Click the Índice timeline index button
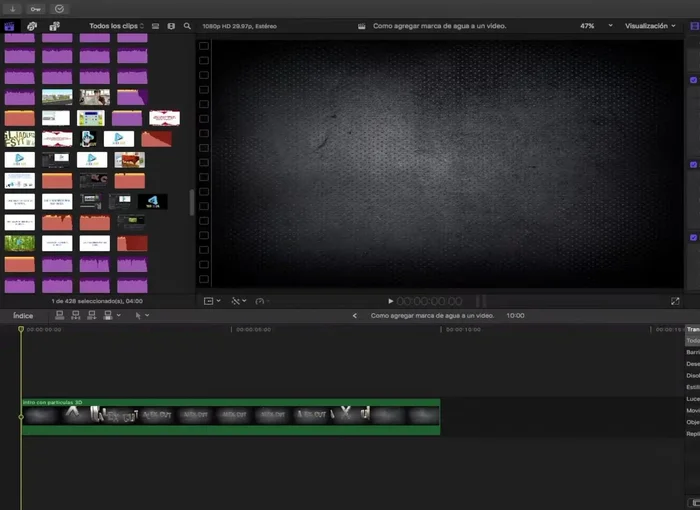Viewport: 700px width, 510px height. pyautogui.click(x=23, y=316)
